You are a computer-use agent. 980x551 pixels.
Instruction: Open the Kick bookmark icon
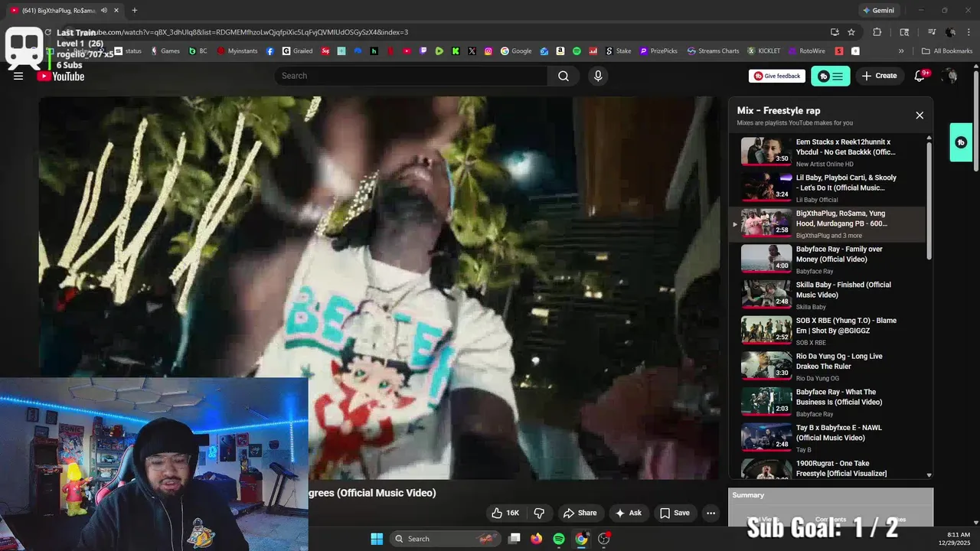[x=456, y=51]
